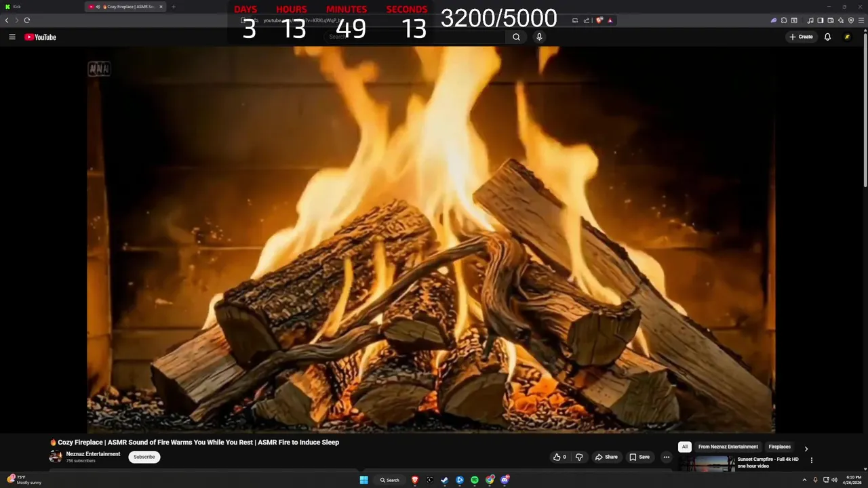The height and width of the screenshot is (488, 868).
Task: Open the browser main menu
Action: coord(861,20)
